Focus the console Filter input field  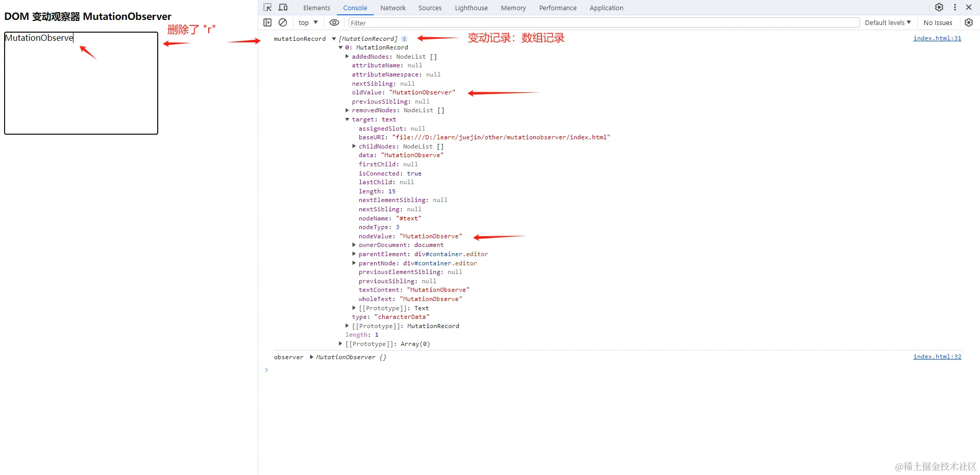(x=604, y=23)
